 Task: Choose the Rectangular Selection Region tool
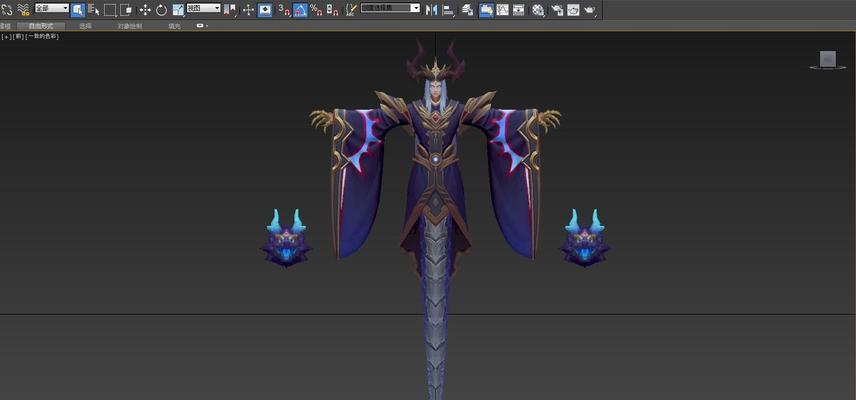pos(110,9)
